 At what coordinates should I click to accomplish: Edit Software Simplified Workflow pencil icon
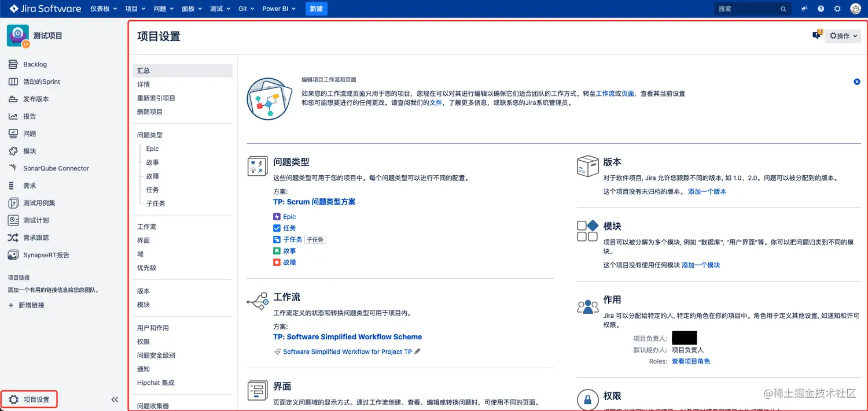click(x=418, y=351)
